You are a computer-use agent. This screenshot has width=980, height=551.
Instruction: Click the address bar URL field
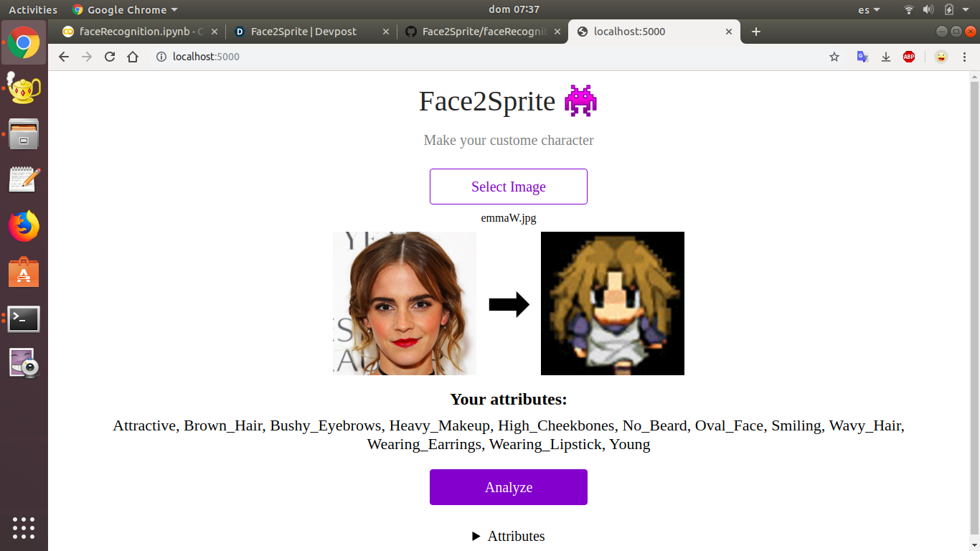point(488,57)
